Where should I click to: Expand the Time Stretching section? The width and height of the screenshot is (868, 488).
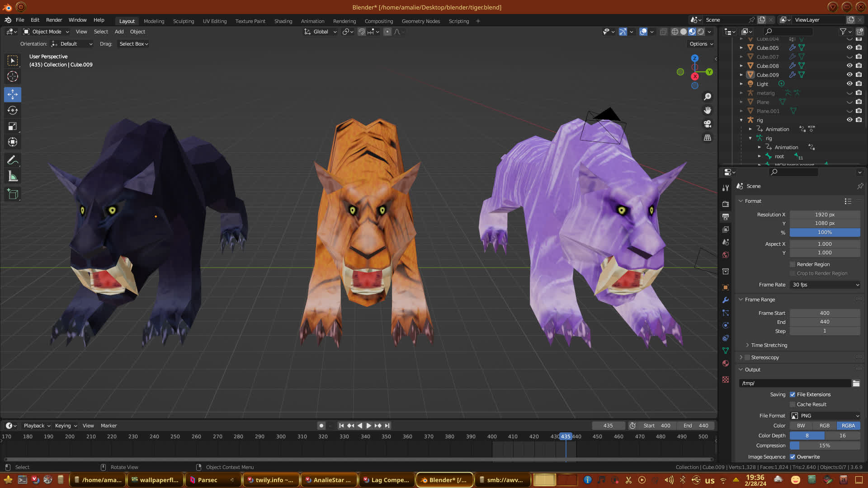click(769, 345)
